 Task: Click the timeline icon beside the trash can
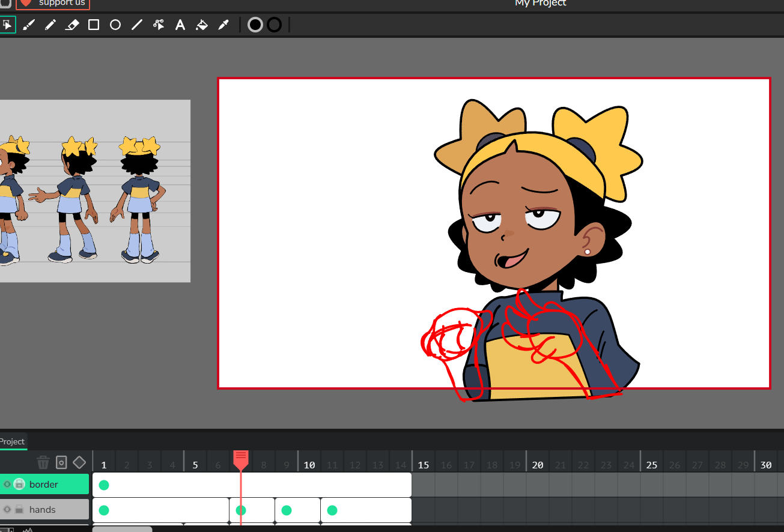(61, 462)
